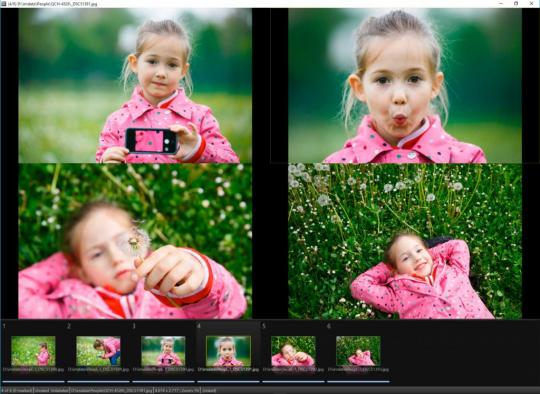The height and width of the screenshot is (394, 540).
Task: Minimize the image viewer window
Action: pos(500,3)
